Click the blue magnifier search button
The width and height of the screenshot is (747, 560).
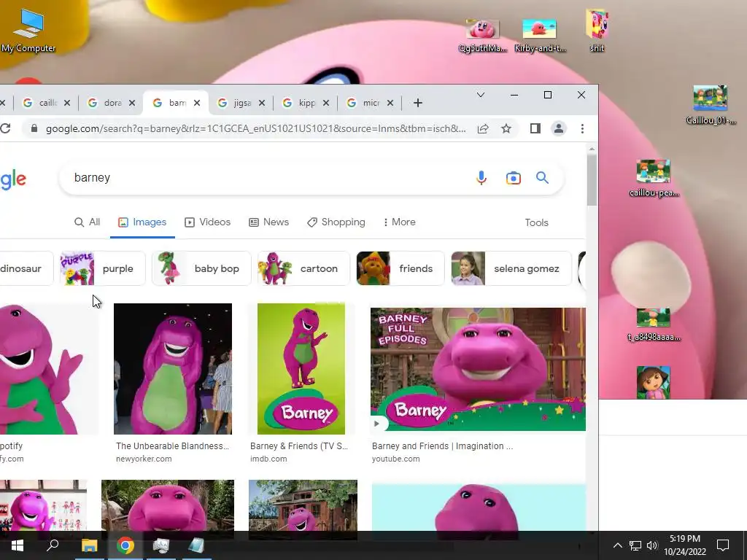coord(542,178)
